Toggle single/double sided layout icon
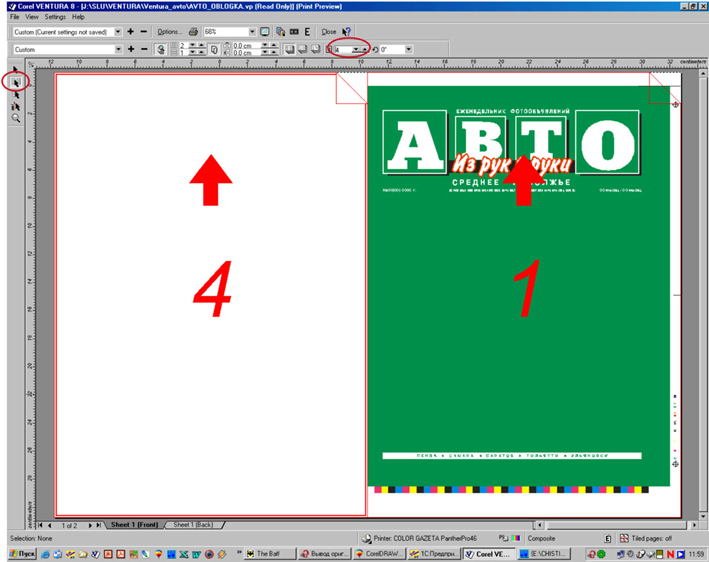Image resolution: width=709 pixels, height=562 pixels. (x=214, y=49)
